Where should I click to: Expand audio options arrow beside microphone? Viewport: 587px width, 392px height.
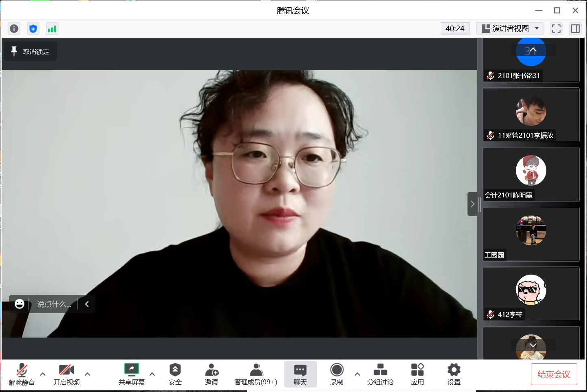[x=43, y=374]
